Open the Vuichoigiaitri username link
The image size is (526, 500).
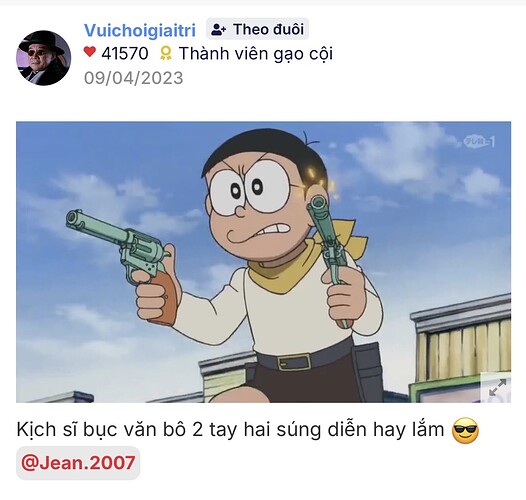[x=140, y=30]
